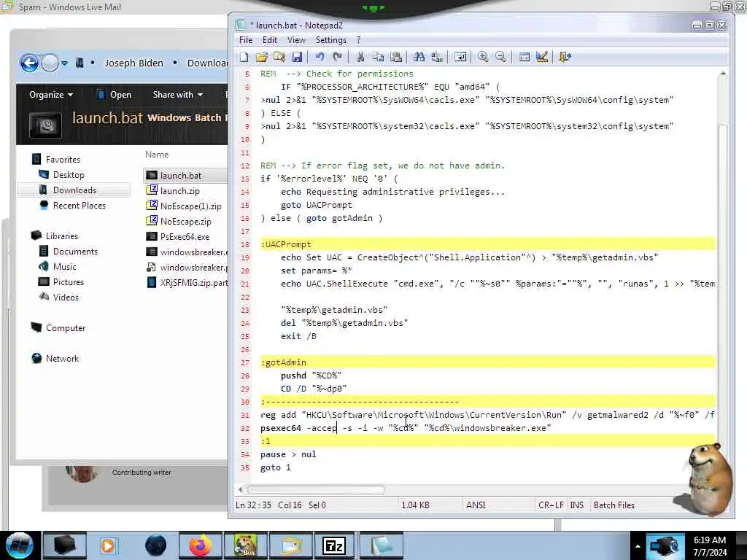This screenshot has width=747, height=560.
Task: Open Replace dialog from the toolbar icon
Action: pyautogui.click(x=437, y=57)
